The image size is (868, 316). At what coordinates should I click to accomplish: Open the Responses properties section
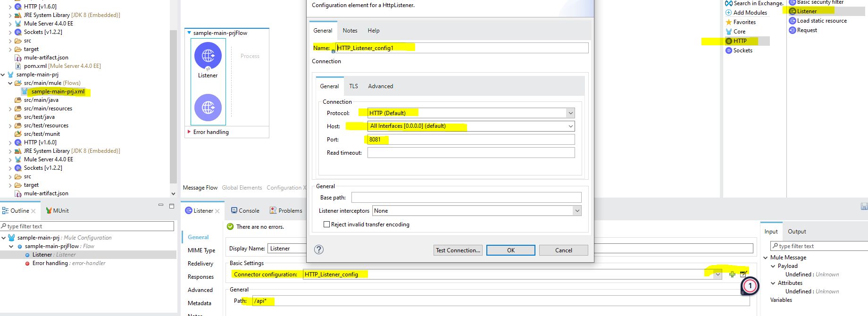pyautogui.click(x=200, y=277)
